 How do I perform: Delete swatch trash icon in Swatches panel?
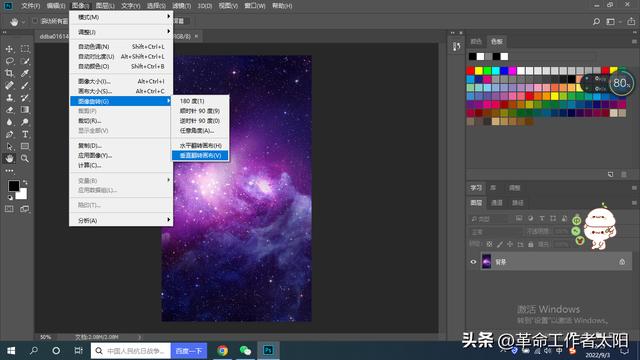click(624, 175)
